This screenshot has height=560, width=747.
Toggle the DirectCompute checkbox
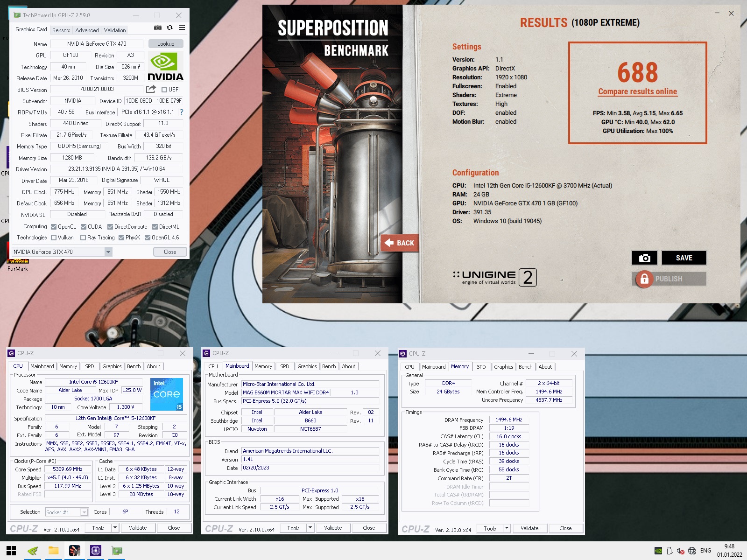[x=110, y=227]
